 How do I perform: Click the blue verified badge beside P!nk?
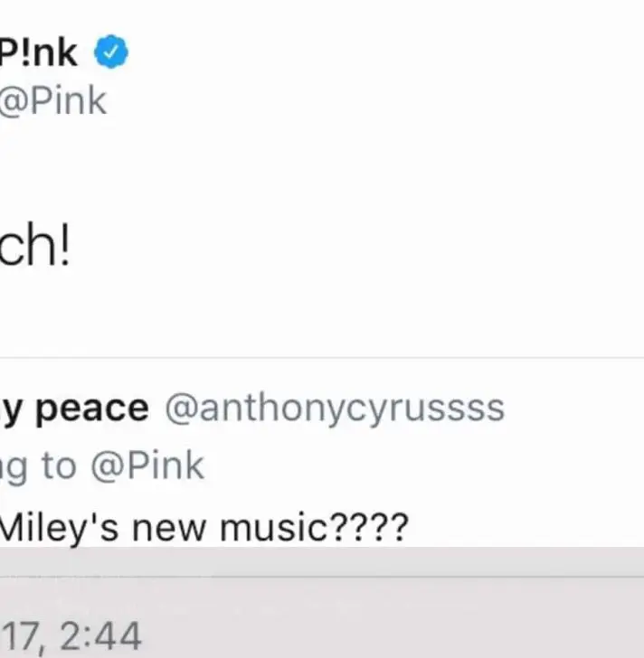click(112, 54)
